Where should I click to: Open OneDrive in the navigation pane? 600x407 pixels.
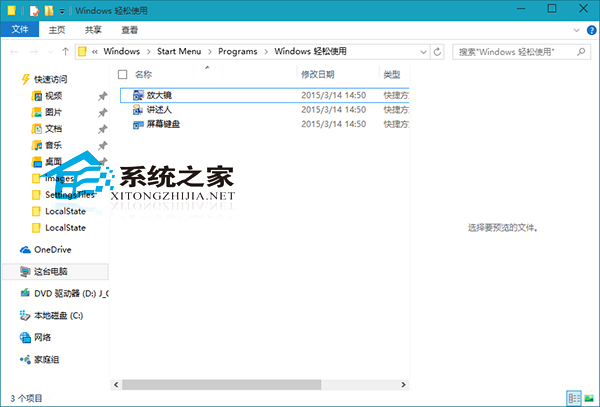pyautogui.click(x=52, y=250)
